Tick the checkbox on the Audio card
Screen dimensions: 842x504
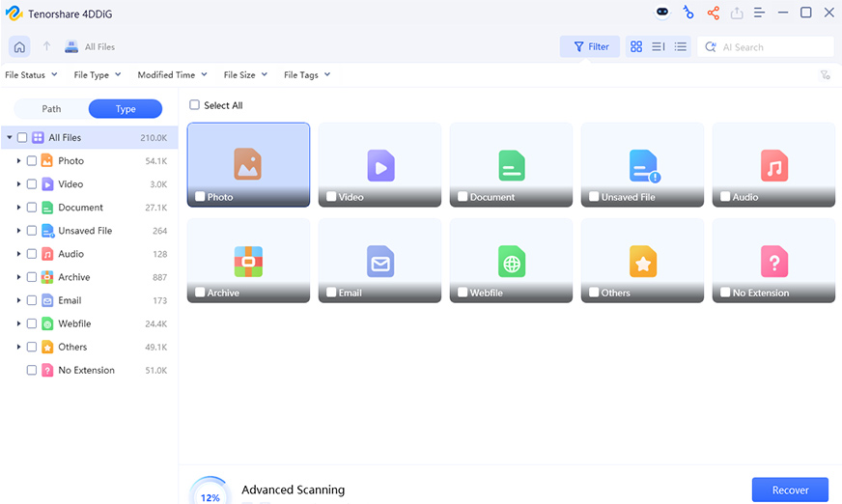coord(725,196)
